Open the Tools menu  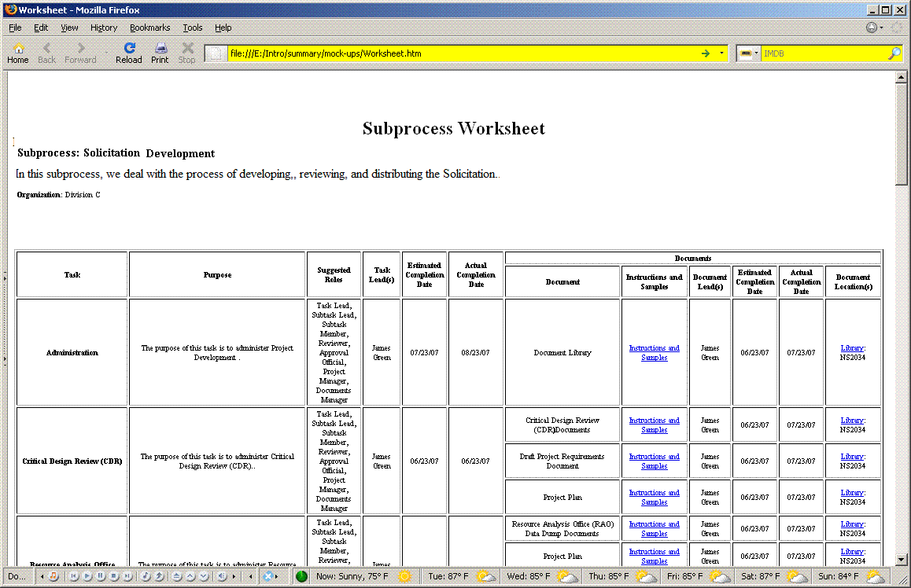click(x=192, y=28)
